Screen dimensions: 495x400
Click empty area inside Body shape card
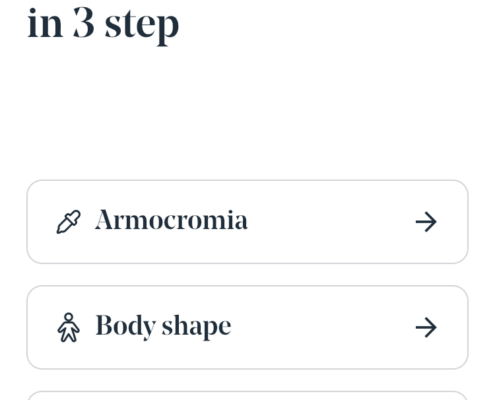point(322,327)
